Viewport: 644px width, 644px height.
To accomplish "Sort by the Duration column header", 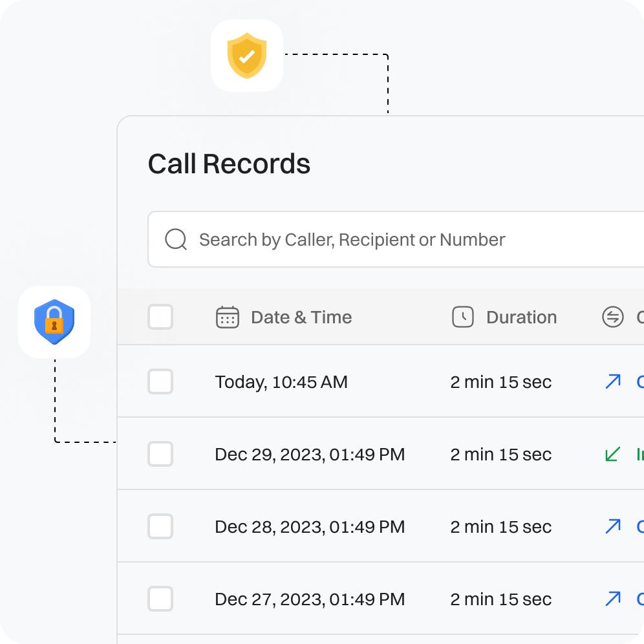I will coord(521,317).
